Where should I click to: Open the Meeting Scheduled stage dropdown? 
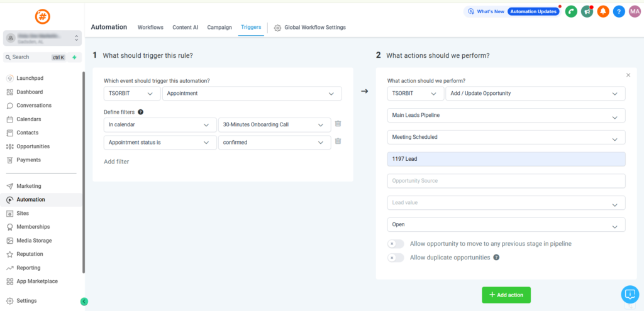coord(506,138)
